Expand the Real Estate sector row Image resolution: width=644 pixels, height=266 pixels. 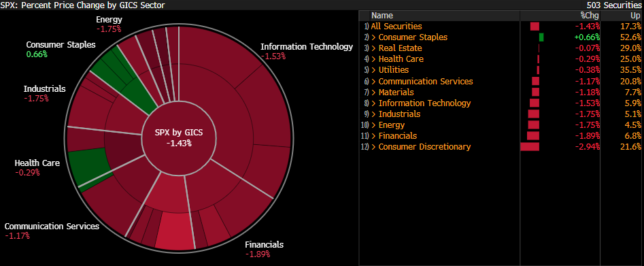pos(373,48)
